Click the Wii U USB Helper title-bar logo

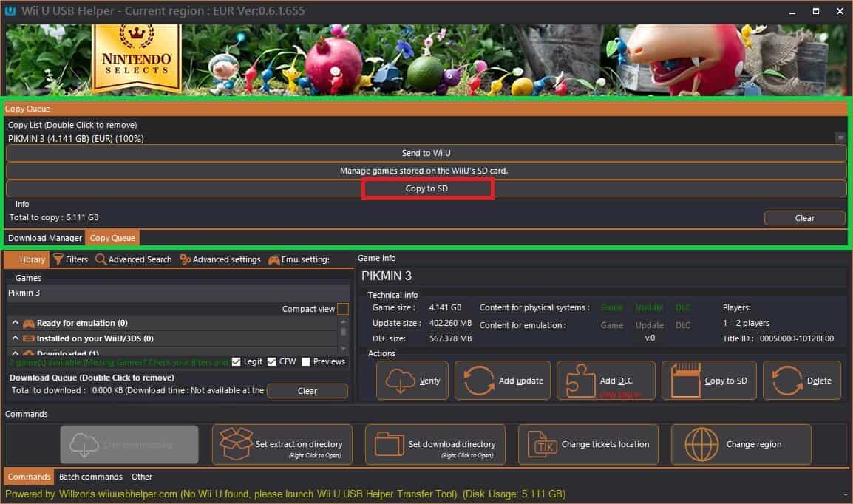pyautogui.click(x=10, y=10)
